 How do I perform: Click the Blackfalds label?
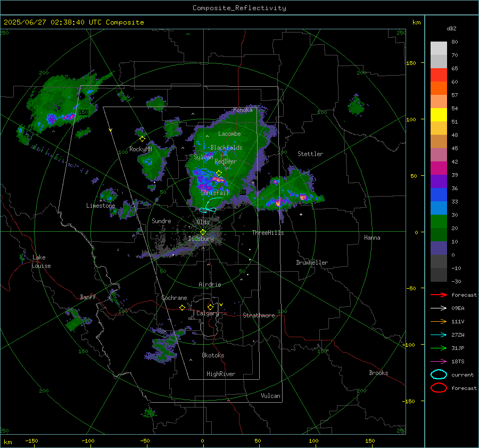coord(226,148)
